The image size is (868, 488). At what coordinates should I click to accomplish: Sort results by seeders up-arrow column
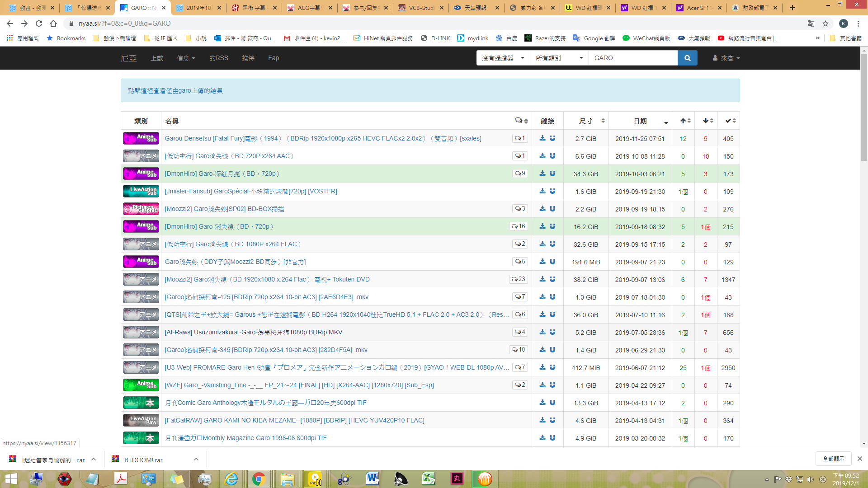point(683,121)
